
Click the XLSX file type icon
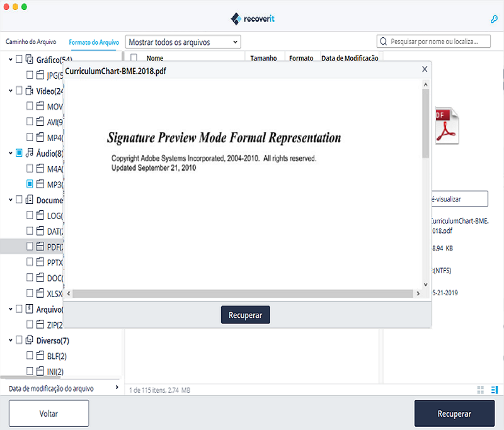coord(40,293)
